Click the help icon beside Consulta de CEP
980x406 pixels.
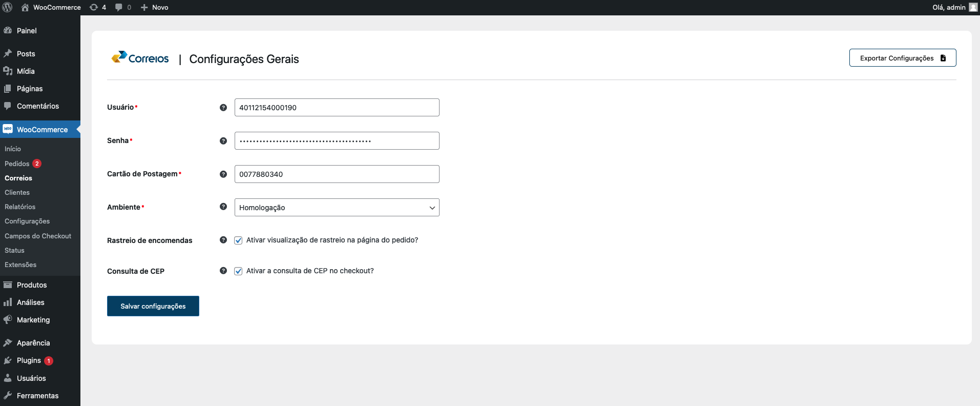tap(223, 271)
